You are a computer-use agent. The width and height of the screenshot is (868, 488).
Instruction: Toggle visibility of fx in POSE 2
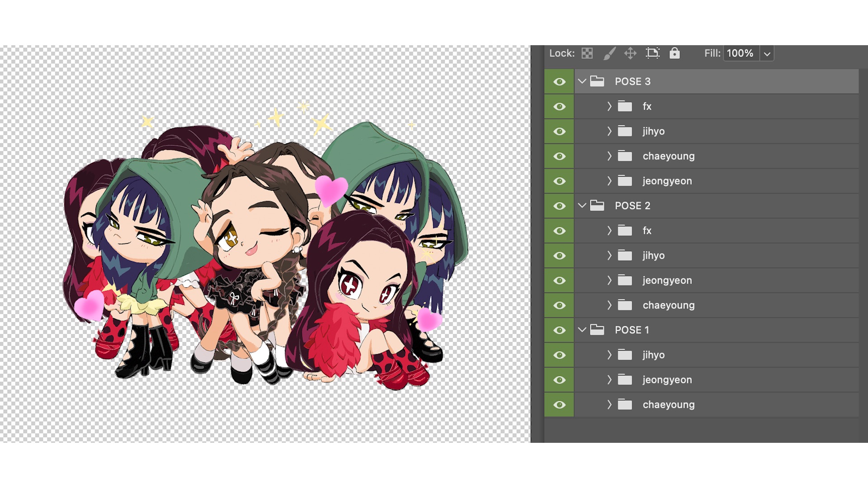click(559, 230)
